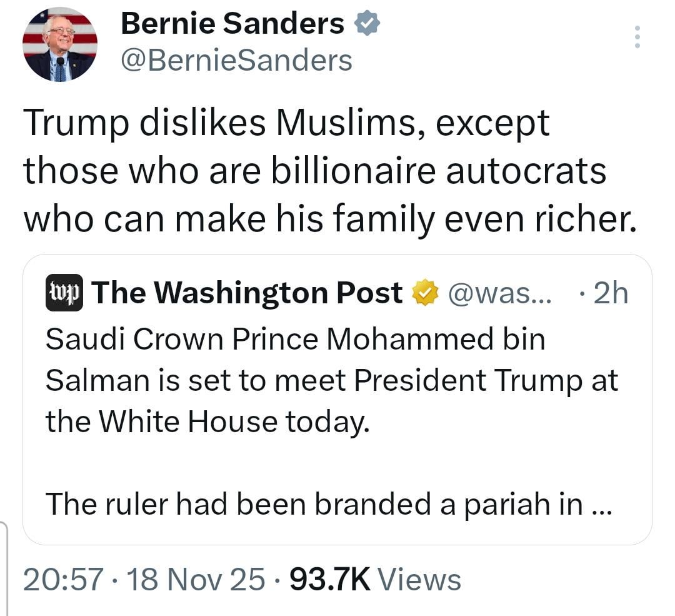
Task: Click the 2h timestamp on quoted post
Action: point(609,293)
